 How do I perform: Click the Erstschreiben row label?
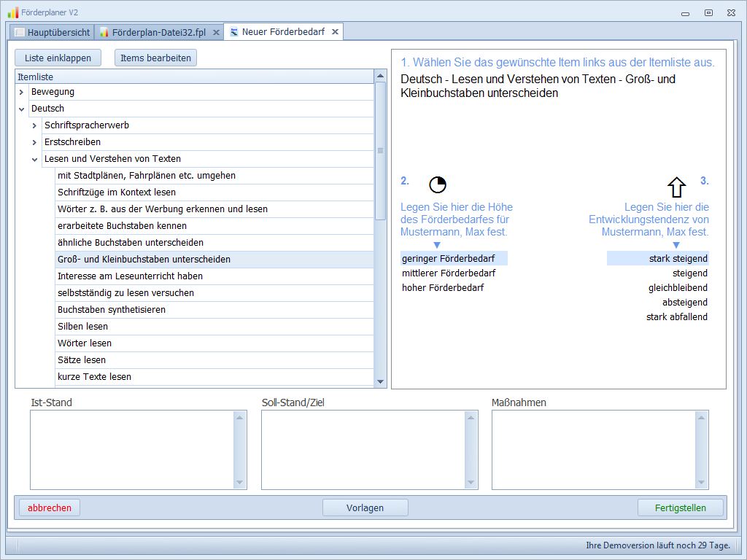click(72, 142)
